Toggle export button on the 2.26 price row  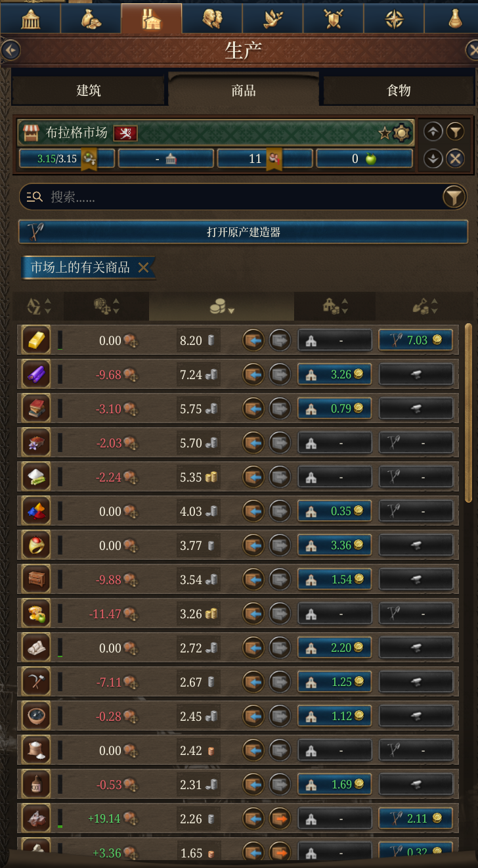(280, 819)
